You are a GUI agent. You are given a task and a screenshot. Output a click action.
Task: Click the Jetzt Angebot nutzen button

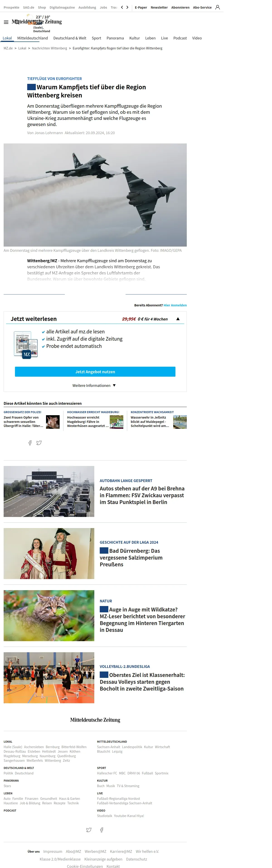(95, 372)
